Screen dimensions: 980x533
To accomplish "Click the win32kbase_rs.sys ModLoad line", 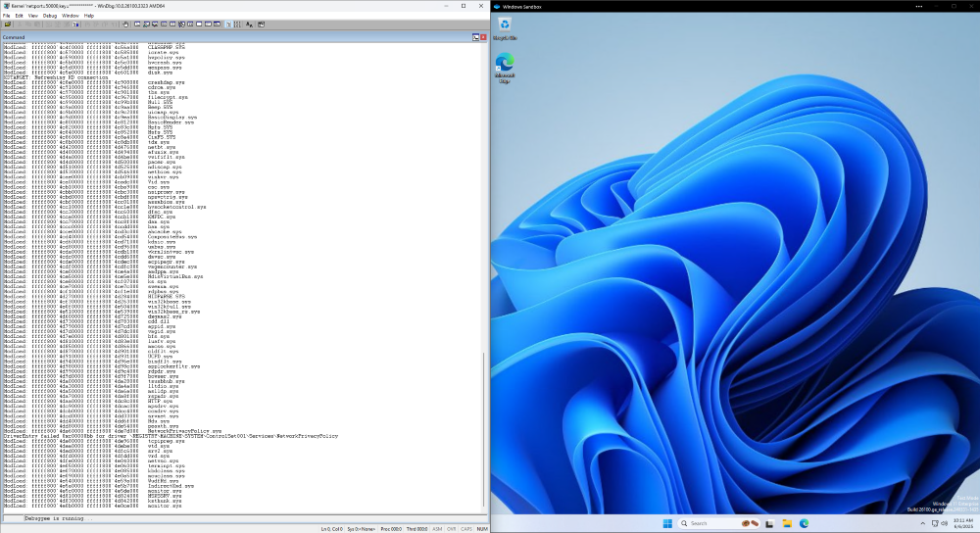I will tap(102, 312).
